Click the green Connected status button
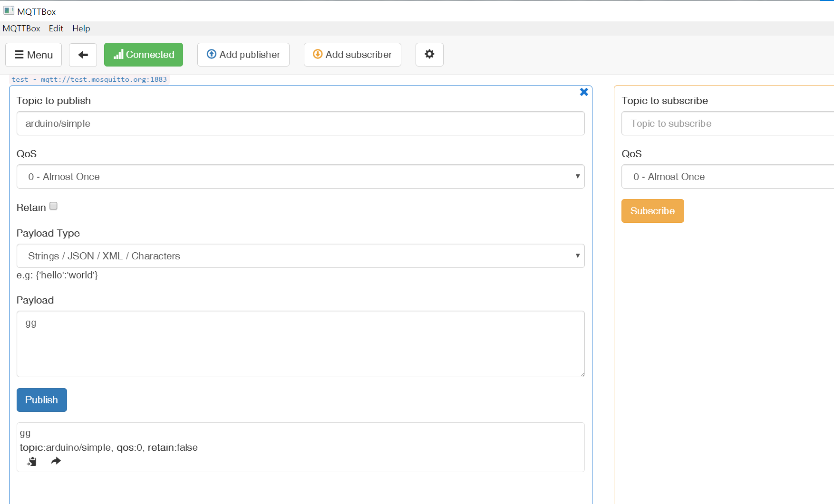The image size is (834, 504). [x=144, y=55]
